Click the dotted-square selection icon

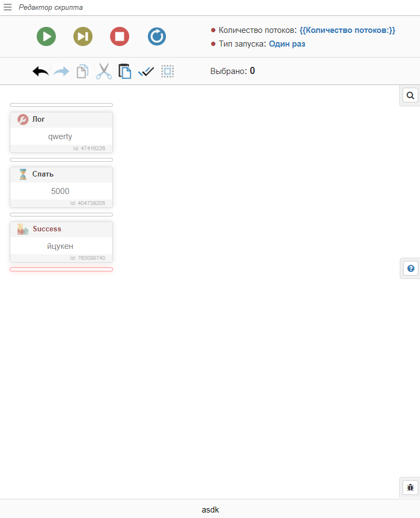coord(168,71)
